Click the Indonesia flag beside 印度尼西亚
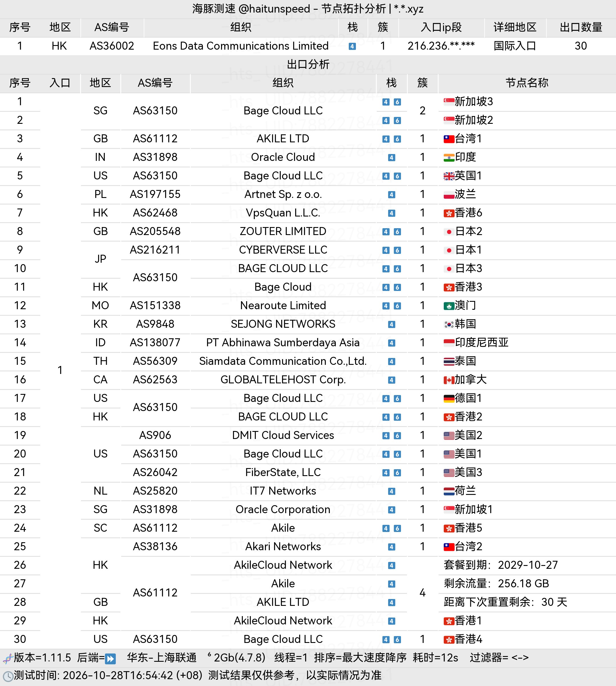The image size is (616, 686). tap(449, 343)
